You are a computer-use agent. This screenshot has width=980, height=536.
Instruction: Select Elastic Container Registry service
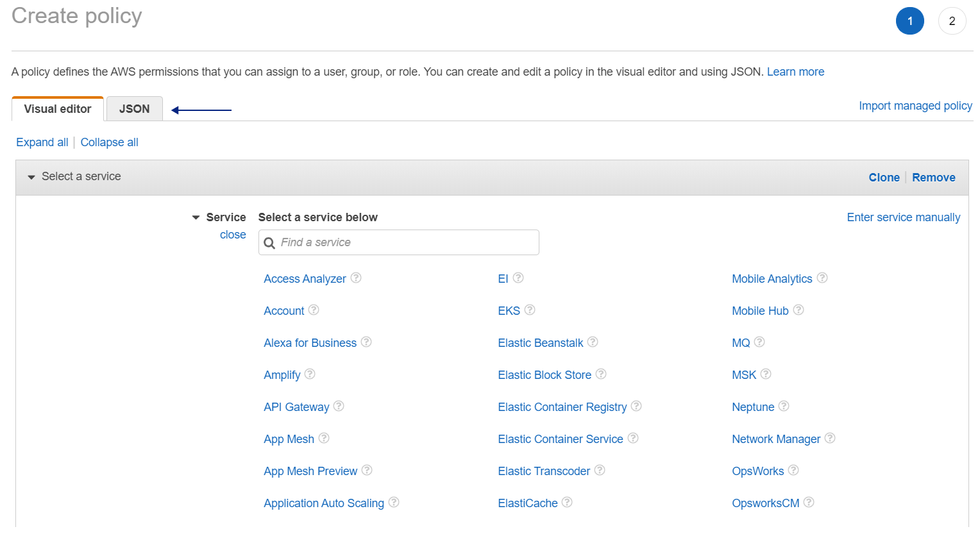[x=562, y=407]
